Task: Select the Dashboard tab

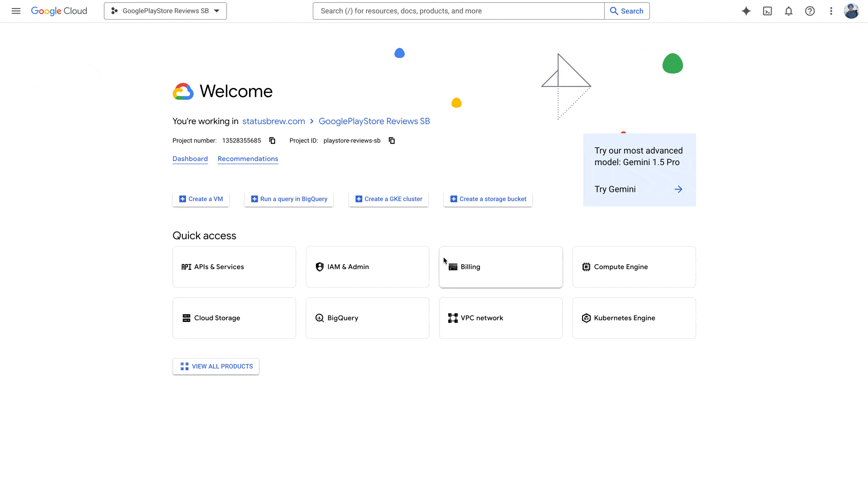Action: [190, 158]
